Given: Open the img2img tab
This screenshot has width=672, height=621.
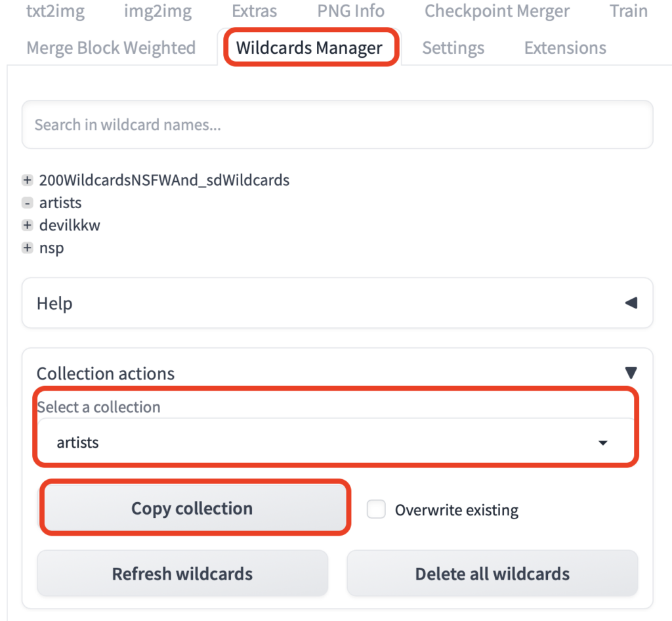Looking at the screenshot, I should (158, 11).
